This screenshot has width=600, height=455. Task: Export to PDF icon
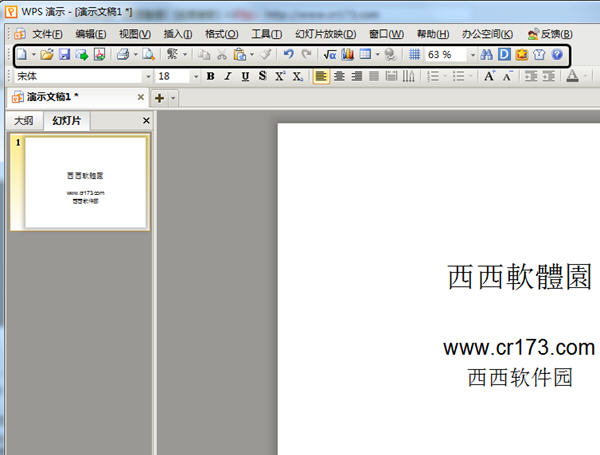click(99, 55)
